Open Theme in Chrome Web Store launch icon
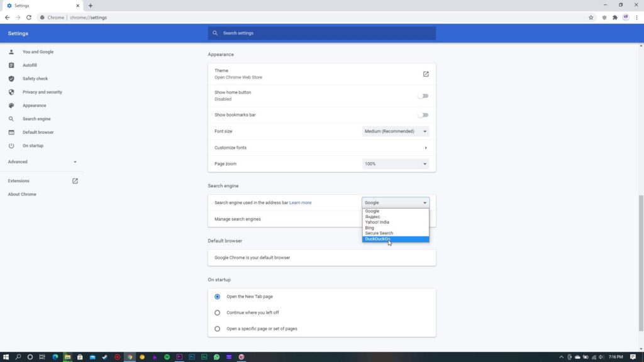644x362 pixels. point(426,74)
